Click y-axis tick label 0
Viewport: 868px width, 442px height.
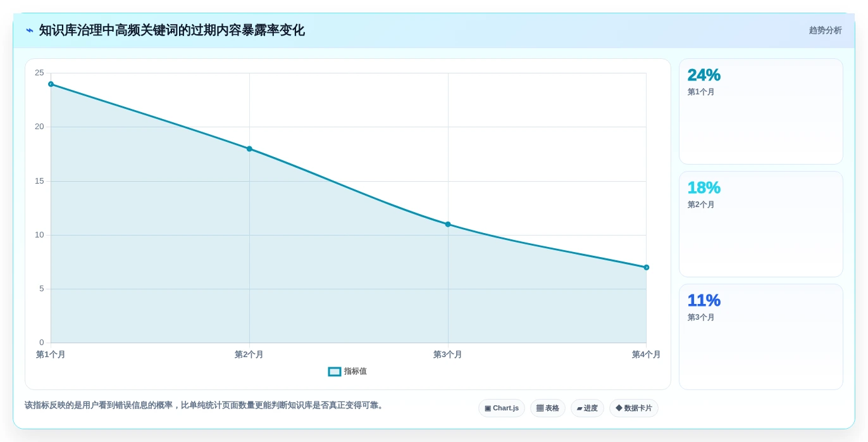click(x=42, y=343)
